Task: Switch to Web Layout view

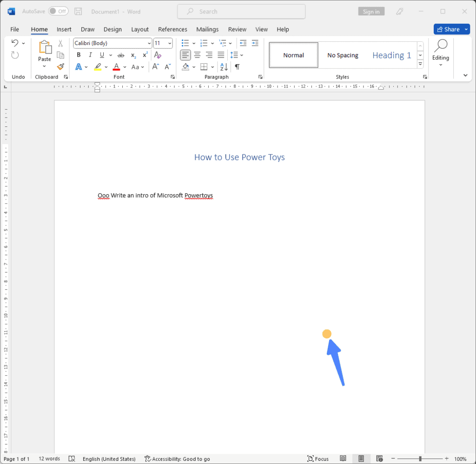Action: click(x=379, y=458)
